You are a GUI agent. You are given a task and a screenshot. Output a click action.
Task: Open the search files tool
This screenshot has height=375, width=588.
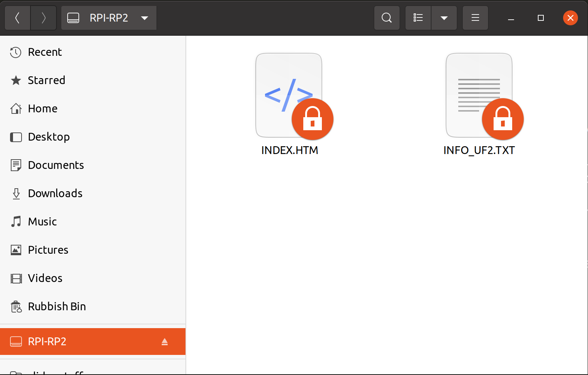tap(387, 18)
